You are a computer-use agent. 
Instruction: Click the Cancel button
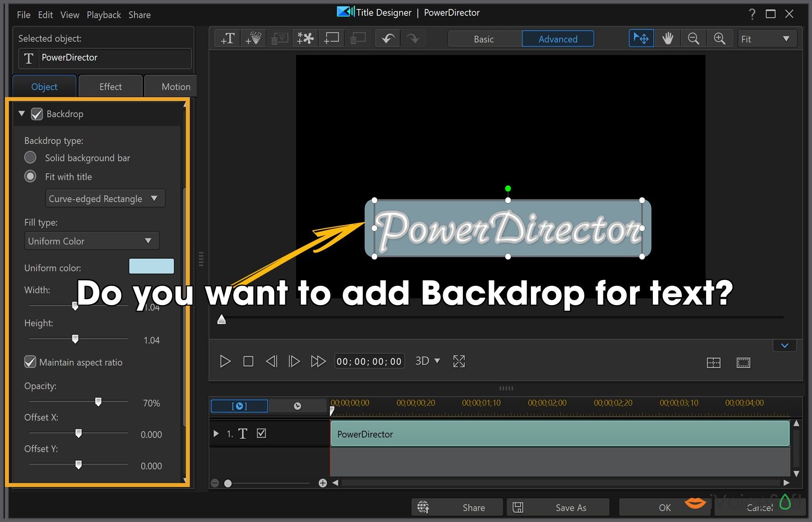tap(759, 507)
